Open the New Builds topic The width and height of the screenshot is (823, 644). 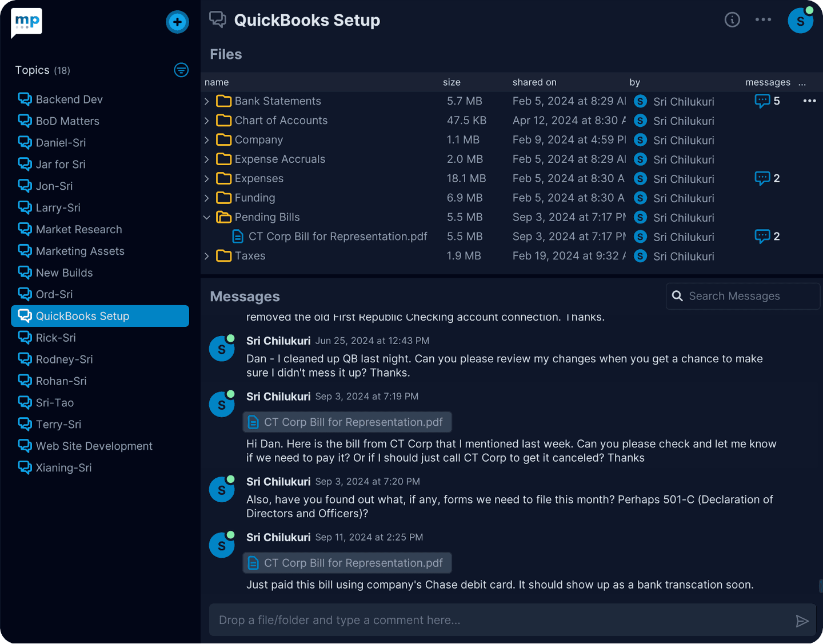[100, 273]
